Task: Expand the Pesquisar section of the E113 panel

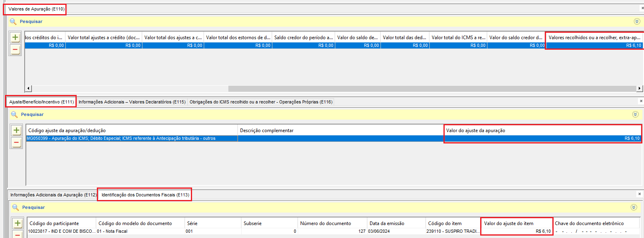Action: [634, 207]
